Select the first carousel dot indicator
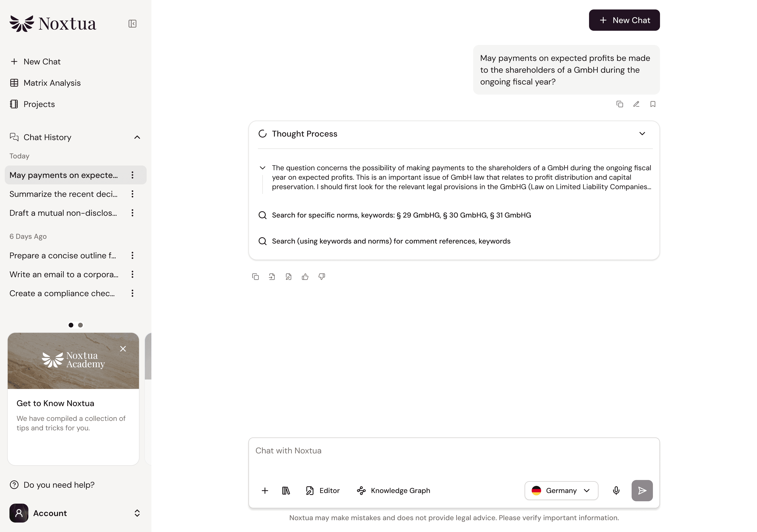The width and height of the screenshot is (757, 532). point(71,325)
